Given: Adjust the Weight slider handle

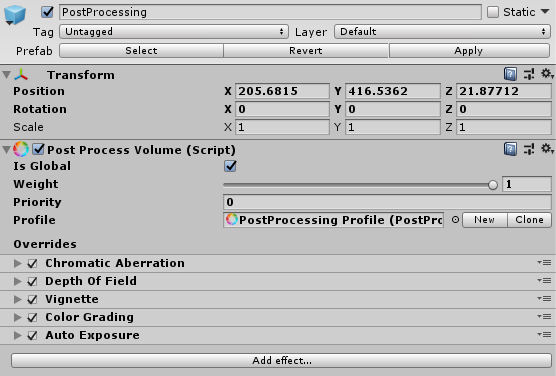Looking at the screenshot, I should click(493, 185).
